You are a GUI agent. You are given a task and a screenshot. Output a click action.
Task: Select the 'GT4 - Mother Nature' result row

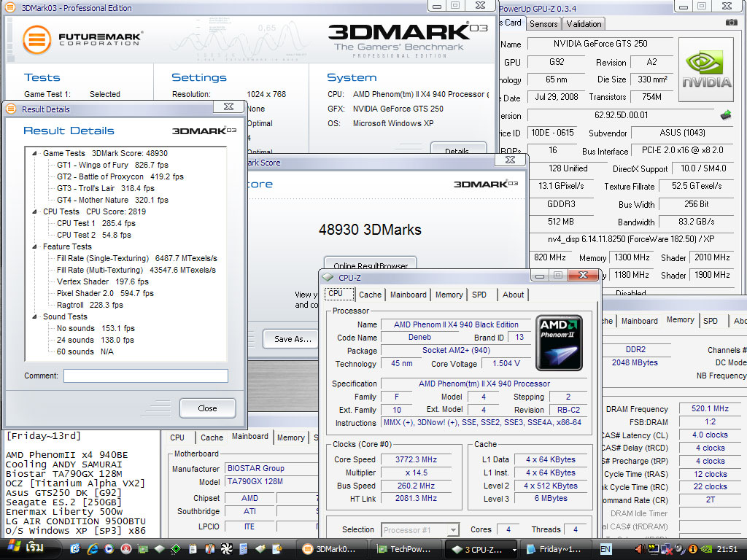(112, 200)
